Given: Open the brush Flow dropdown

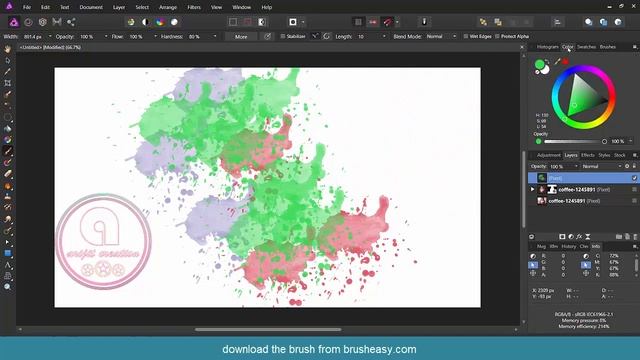Looking at the screenshot, I should (x=156, y=36).
